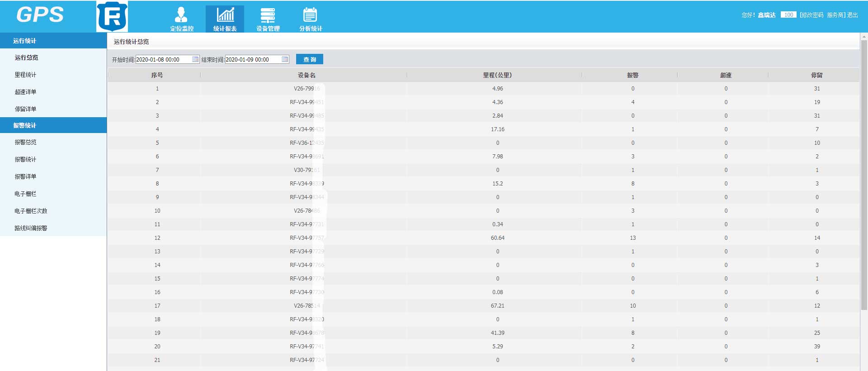Image resolution: width=868 pixels, height=371 pixels.
Task: Click the 服务商 link
Action: (x=835, y=15)
